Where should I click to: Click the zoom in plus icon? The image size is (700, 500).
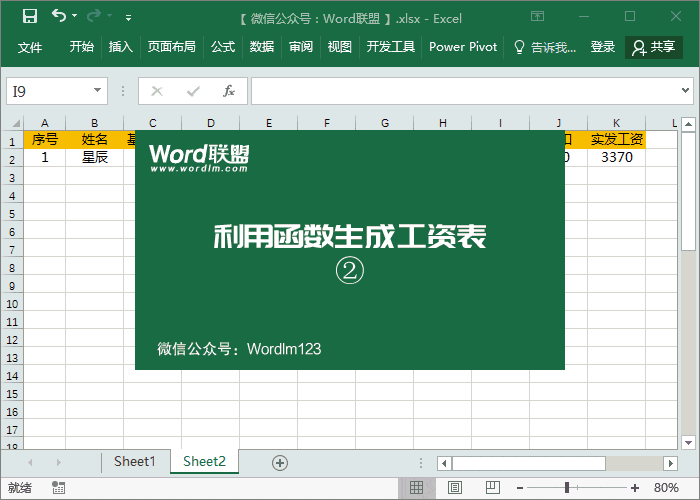(x=634, y=488)
